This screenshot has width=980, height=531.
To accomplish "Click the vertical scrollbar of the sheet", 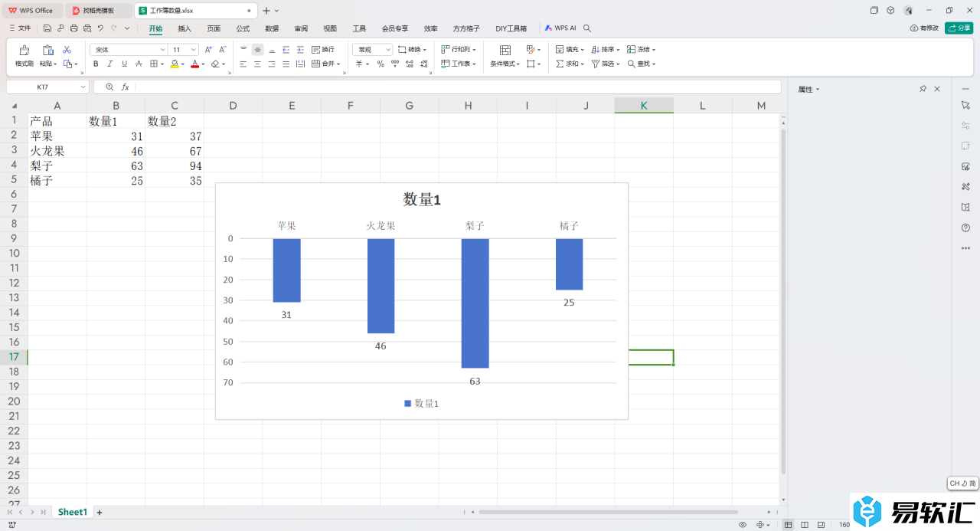I will (x=782, y=300).
